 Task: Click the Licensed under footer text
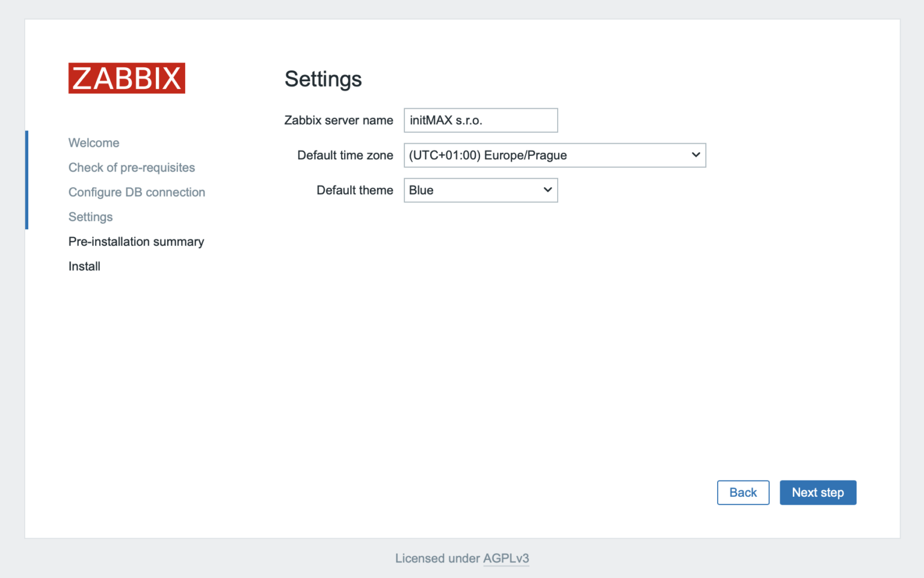437,558
